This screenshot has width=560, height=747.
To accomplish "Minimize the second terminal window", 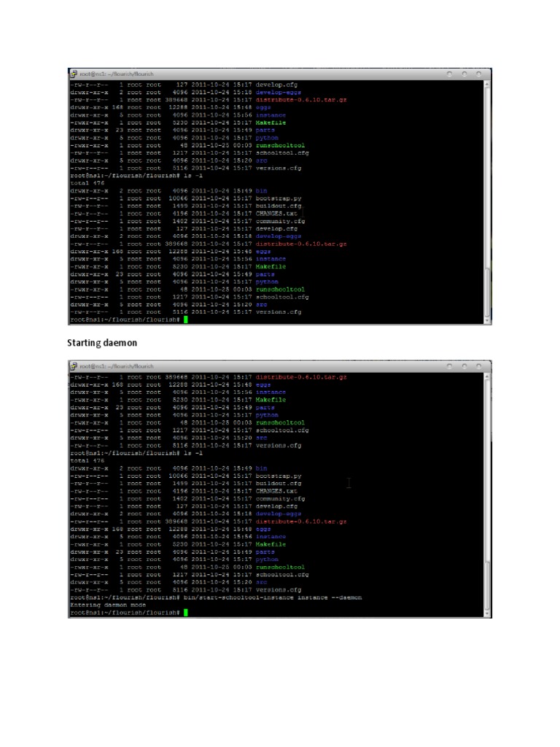I will pyautogui.click(x=449, y=366).
